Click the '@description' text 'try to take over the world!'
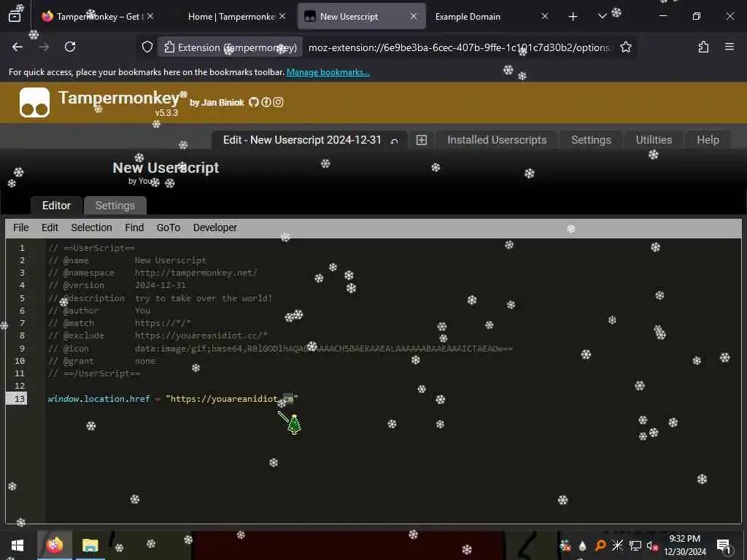The image size is (747, 560). point(203,298)
